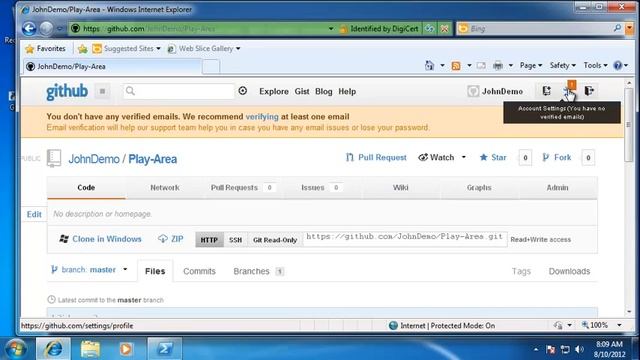Click the volume speaker tray icon
640x360 pixels.
click(x=579, y=350)
